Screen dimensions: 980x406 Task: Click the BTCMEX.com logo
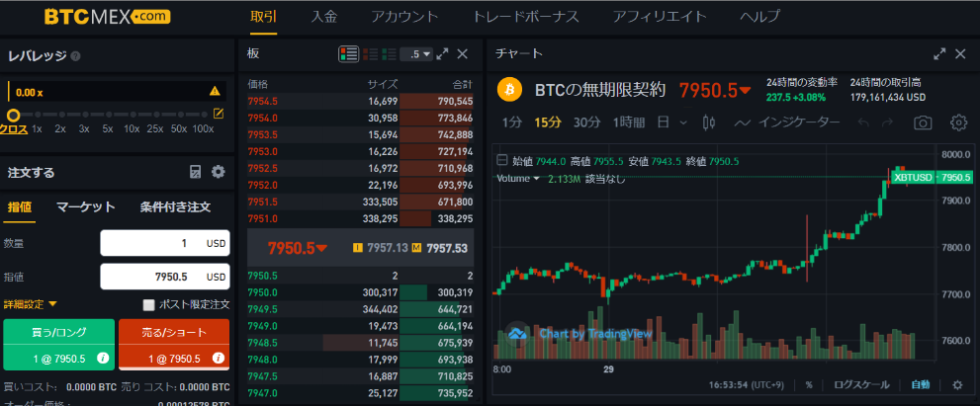107,17
